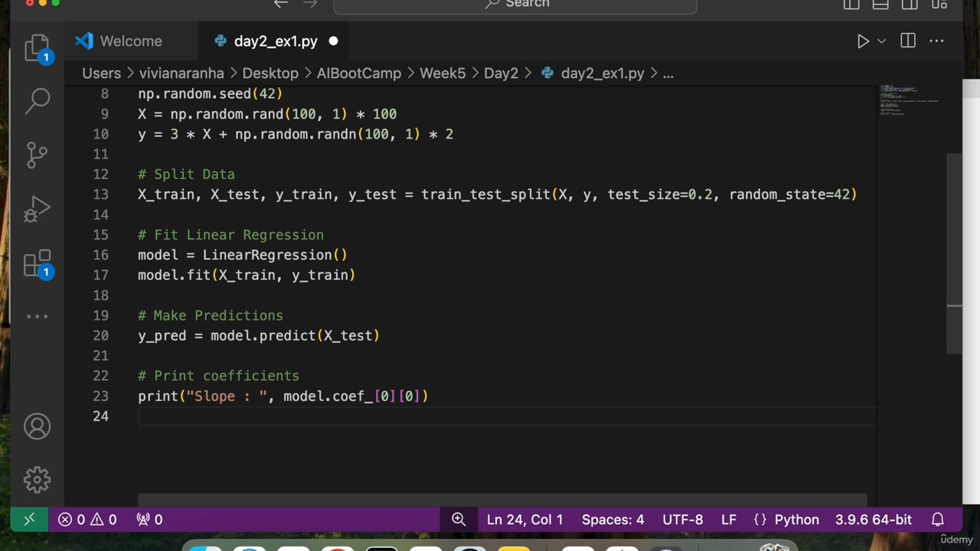Open the Search view in activity bar
The width and height of the screenshot is (980, 551).
[x=38, y=99]
